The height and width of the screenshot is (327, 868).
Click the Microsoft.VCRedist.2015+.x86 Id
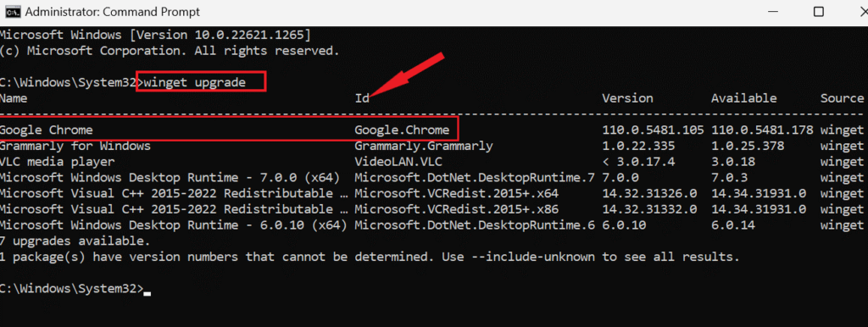pyautogui.click(x=457, y=210)
